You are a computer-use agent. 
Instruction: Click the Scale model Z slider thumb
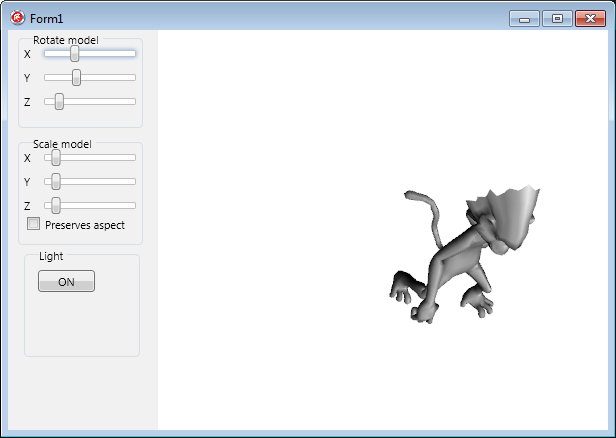56,205
